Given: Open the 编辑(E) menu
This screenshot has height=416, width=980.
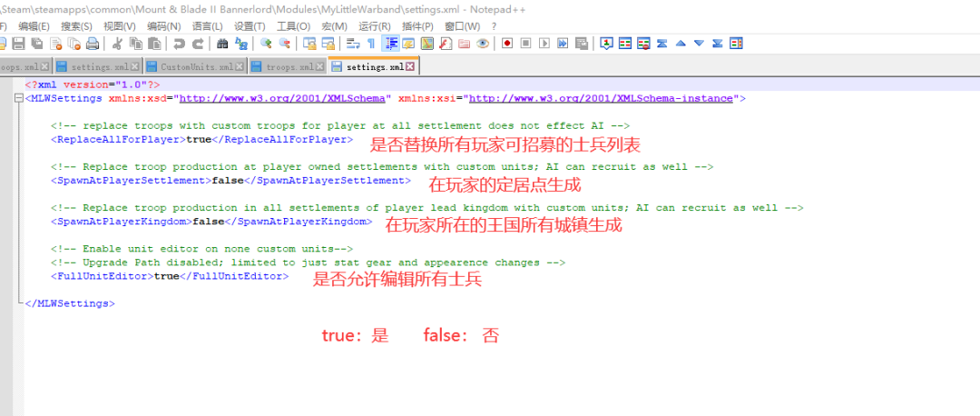Looking at the screenshot, I should (x=34, y=26).
